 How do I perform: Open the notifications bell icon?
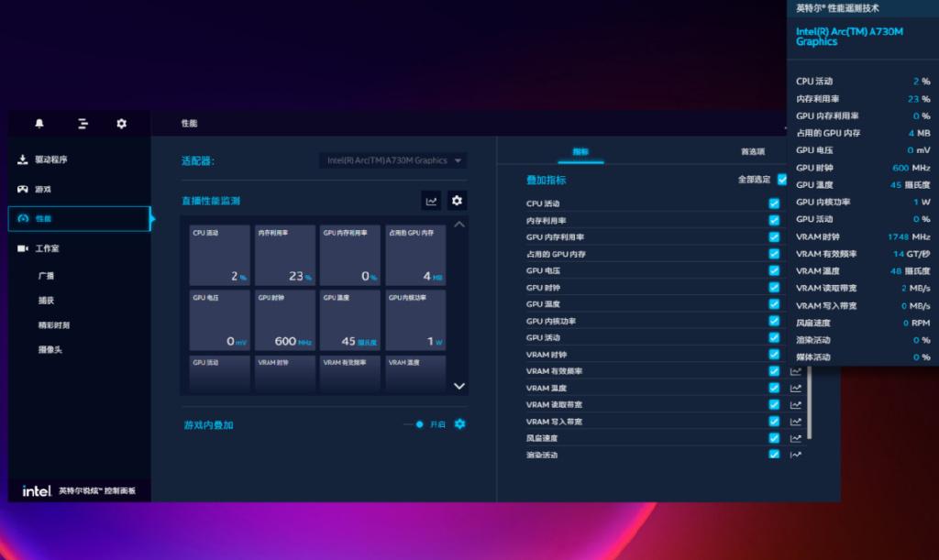tap(39, 124)
